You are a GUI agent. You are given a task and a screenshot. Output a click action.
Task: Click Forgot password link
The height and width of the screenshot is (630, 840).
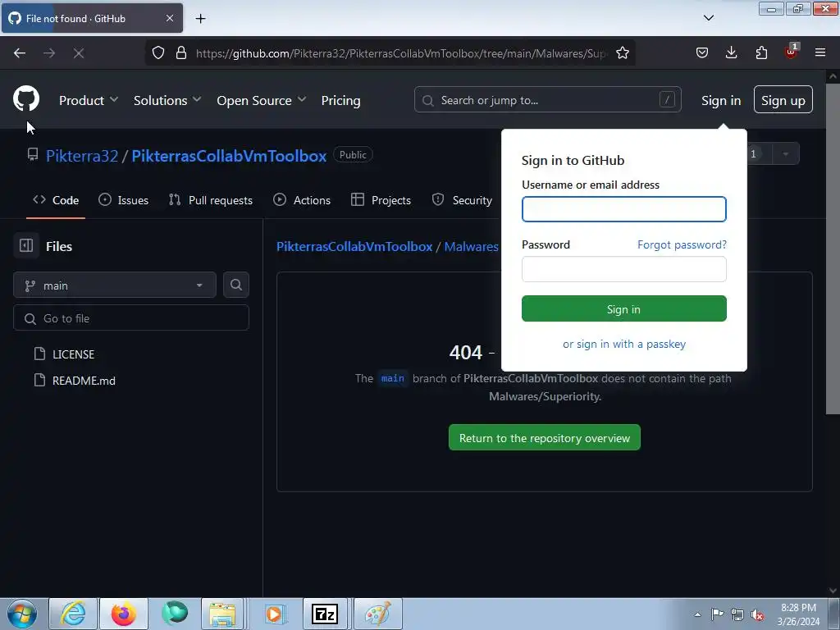(682, 244)
